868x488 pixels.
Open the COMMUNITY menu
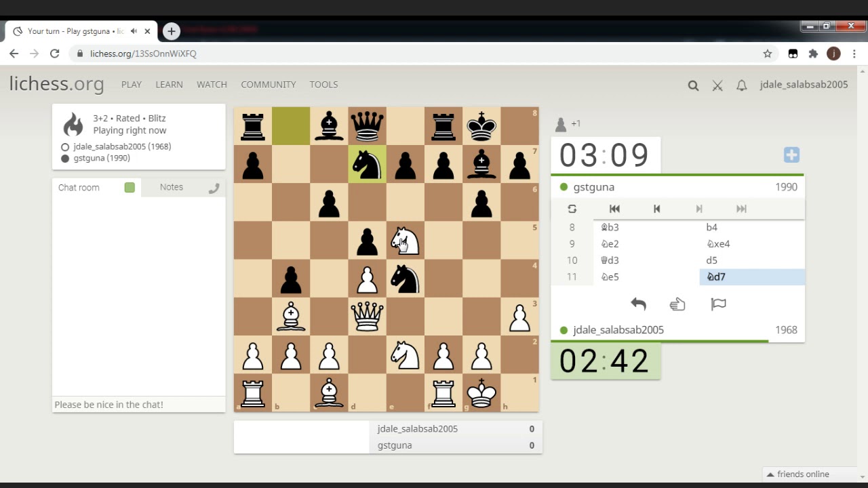(x=269, y=85)
